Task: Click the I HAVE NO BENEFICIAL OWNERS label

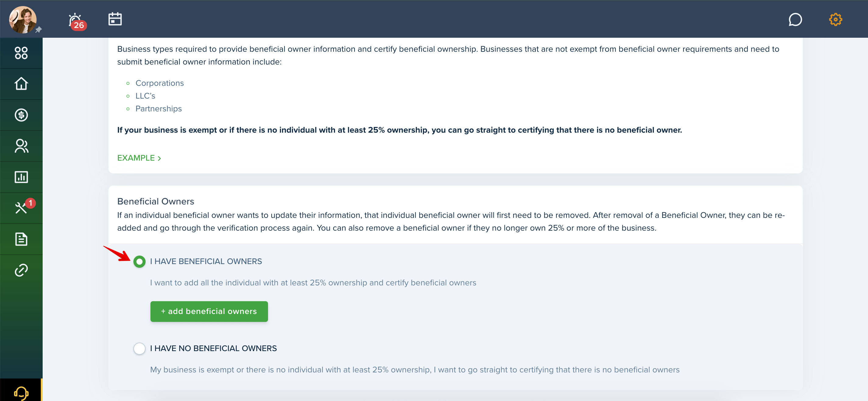Action: 213,348
